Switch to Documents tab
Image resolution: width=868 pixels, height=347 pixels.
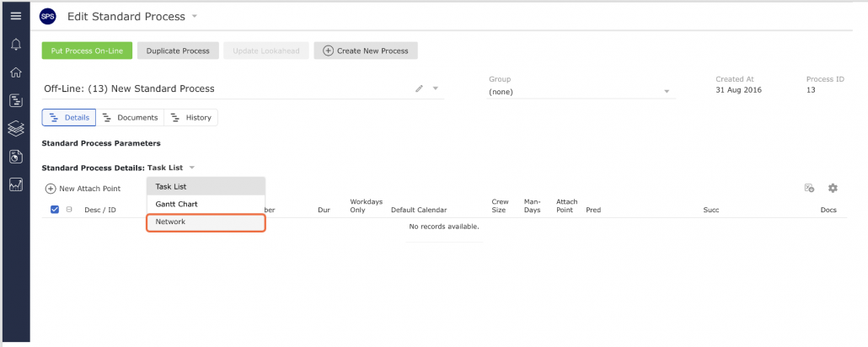point(130,118)
